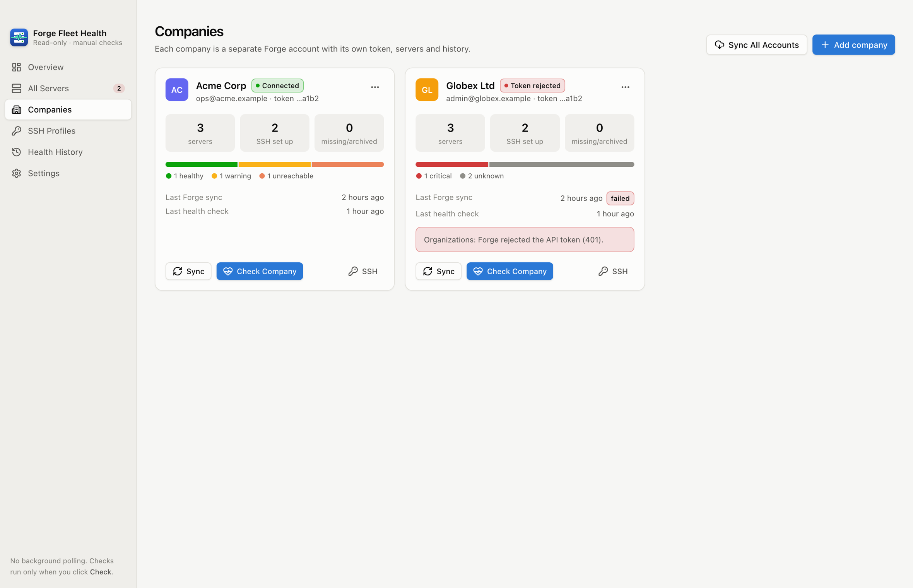The image size is (913, 588).
Task: Click the '1 warning' legend item
Action: [x=231, y=176]
